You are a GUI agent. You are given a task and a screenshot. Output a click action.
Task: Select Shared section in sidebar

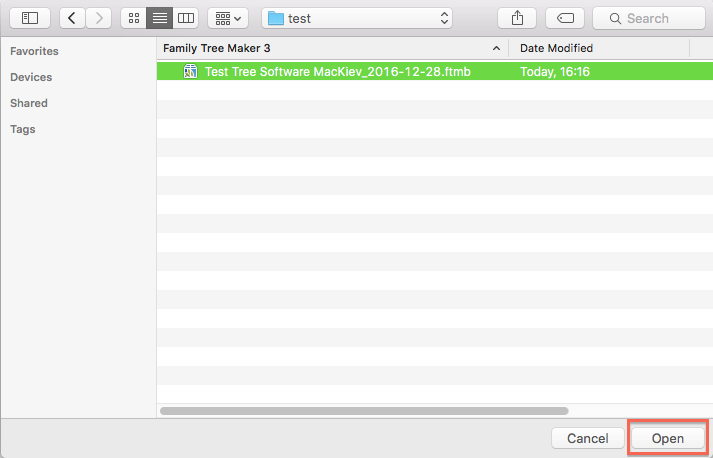coord(29,103)
